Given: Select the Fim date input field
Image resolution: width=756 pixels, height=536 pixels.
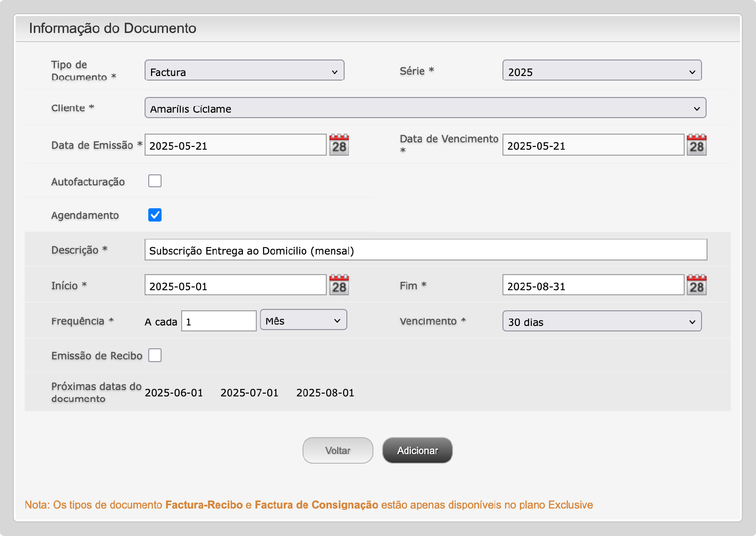Looking at the screenshot, I should coord(593,285).
